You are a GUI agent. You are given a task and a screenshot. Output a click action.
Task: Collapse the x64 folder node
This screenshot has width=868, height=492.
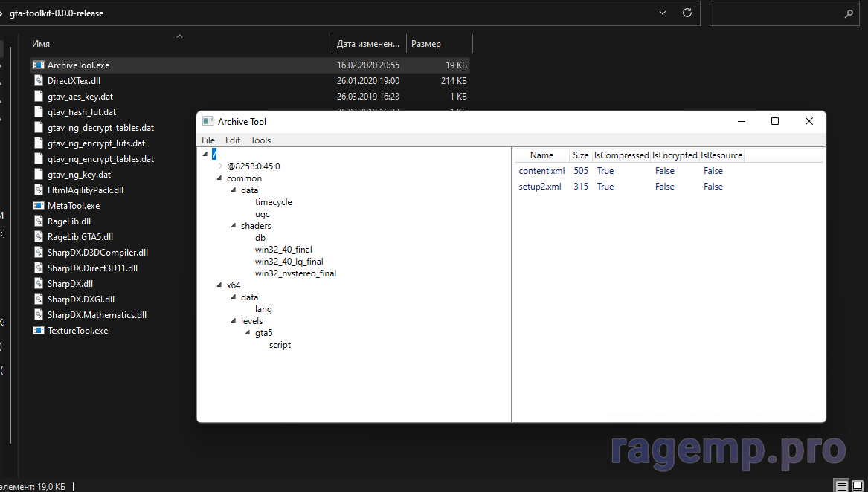(x=219, y=285)
